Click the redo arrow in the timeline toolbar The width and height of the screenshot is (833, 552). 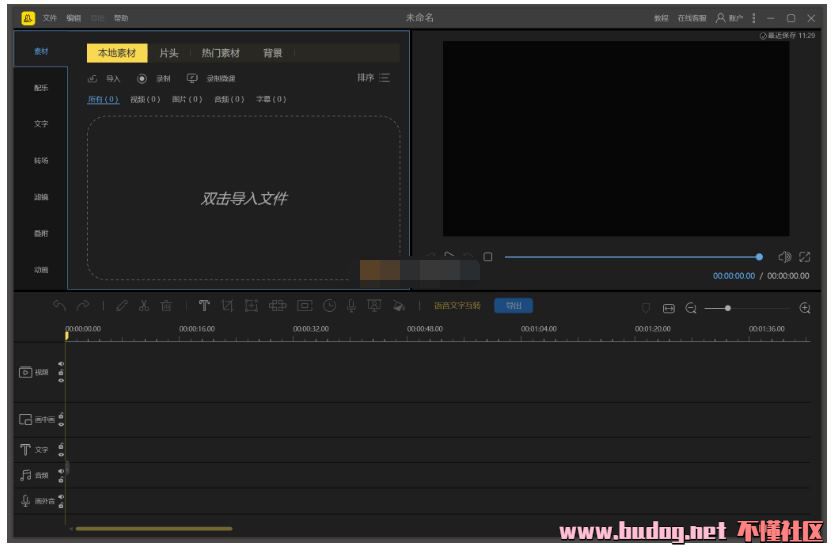pos(83,306)
